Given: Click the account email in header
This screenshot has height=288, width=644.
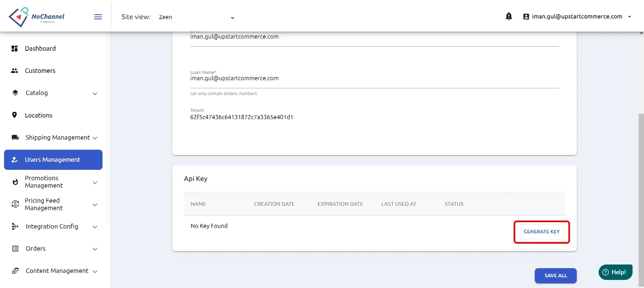Looking at the screenshot, I should click(x=577, y=16).
